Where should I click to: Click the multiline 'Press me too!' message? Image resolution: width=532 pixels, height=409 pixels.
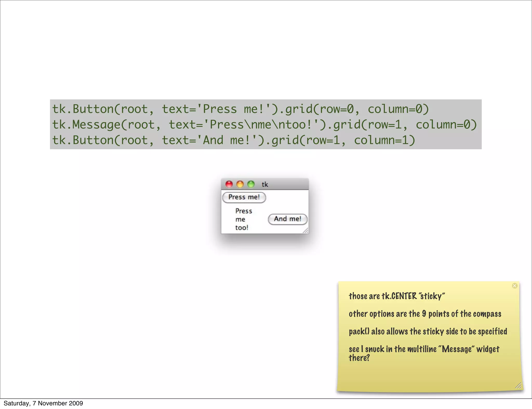pyautogui.click(x=243, y=219)
